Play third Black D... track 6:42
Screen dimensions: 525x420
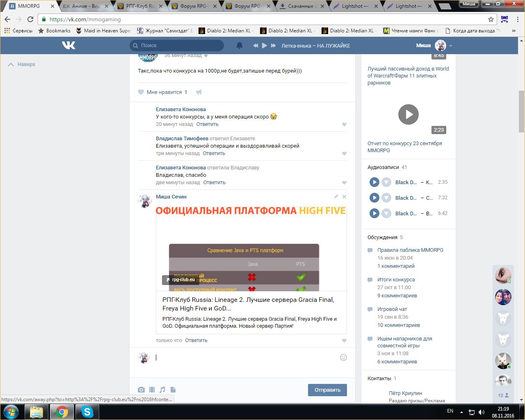(x=374, y=213)
